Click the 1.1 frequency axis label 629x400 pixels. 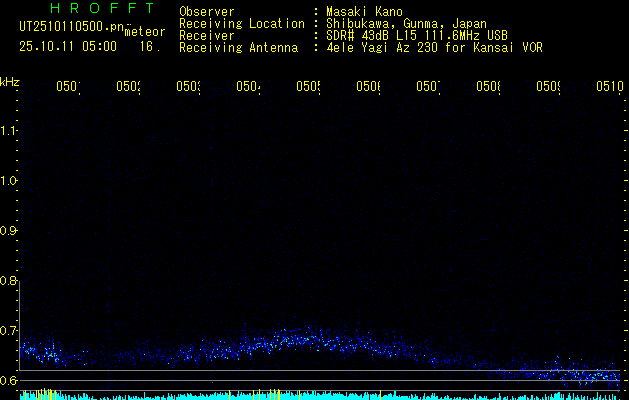9,131
